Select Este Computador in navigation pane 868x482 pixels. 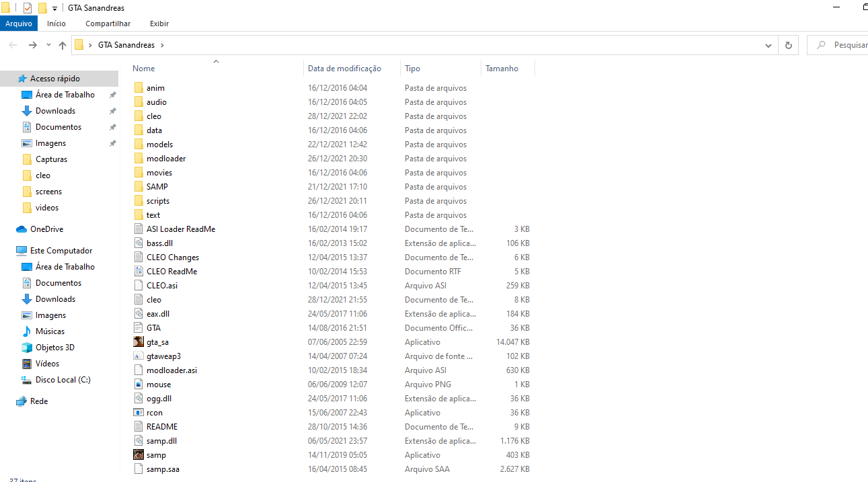(x=61, y=251)
